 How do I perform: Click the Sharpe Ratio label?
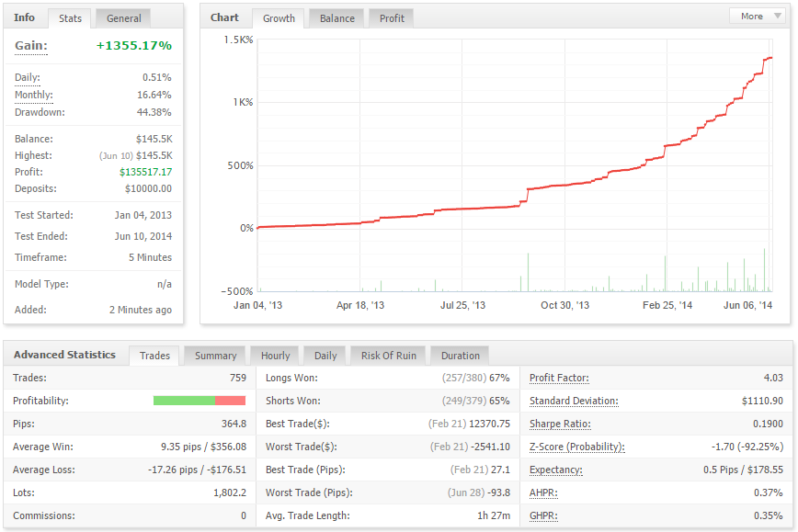coord(560,424)
